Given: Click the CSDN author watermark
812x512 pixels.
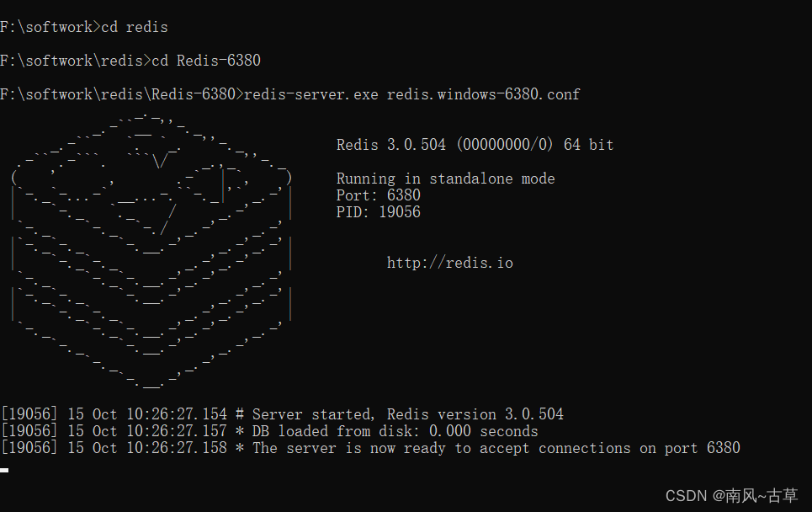Looking at the screenshot, I should coord(732,496).
